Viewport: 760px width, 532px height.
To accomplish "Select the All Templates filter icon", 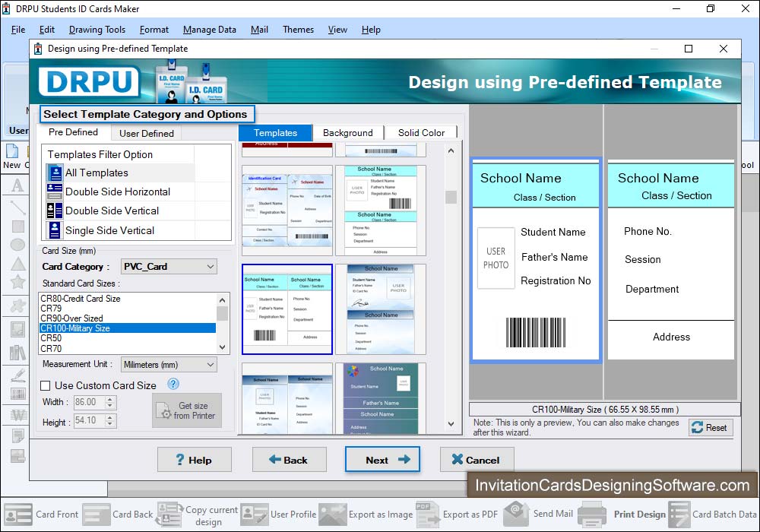I will click(x=55, y=173).
